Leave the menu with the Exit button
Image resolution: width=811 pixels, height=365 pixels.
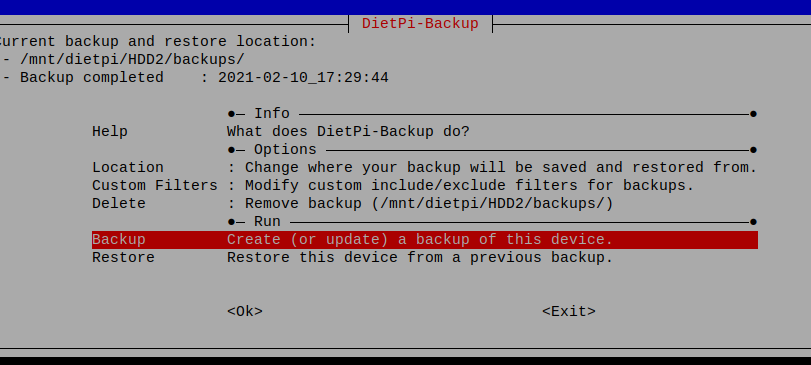(x=568, y=311)
